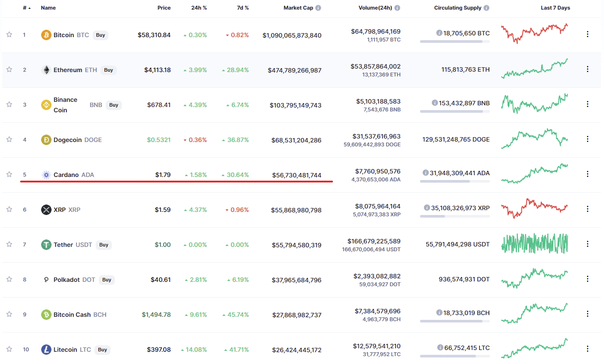
Task: Click the info icon beside 66,752,415 LTC
Action: (440, 348)
